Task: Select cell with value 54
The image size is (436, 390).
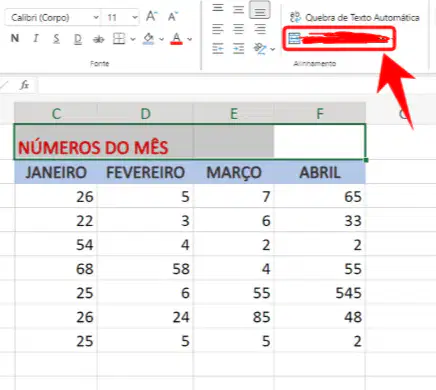Action: pos(56,245)
